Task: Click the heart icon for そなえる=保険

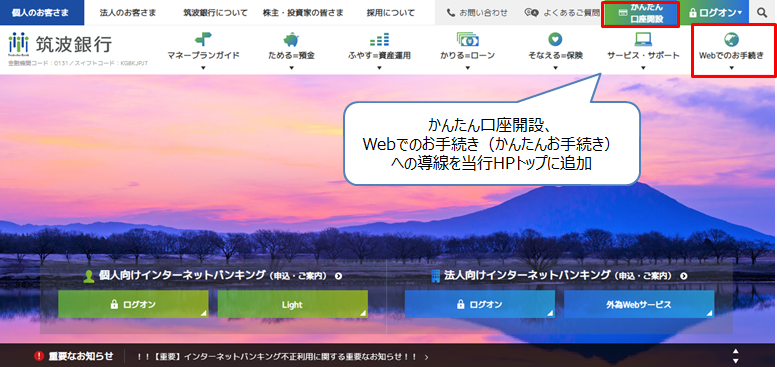Action: tap(555, 39)
